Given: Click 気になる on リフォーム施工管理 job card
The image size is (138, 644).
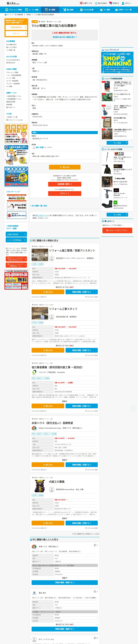Looking at the screenshot, I should 48,292.
